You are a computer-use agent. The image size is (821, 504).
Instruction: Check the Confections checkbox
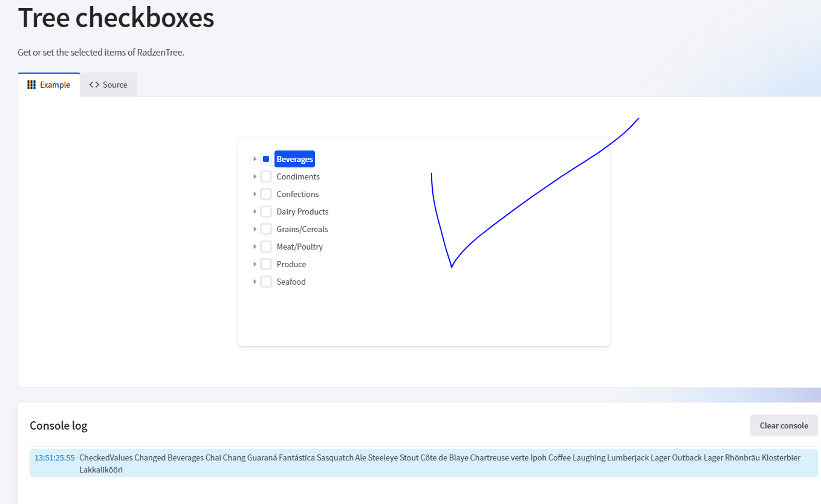(x=266, y=194)
